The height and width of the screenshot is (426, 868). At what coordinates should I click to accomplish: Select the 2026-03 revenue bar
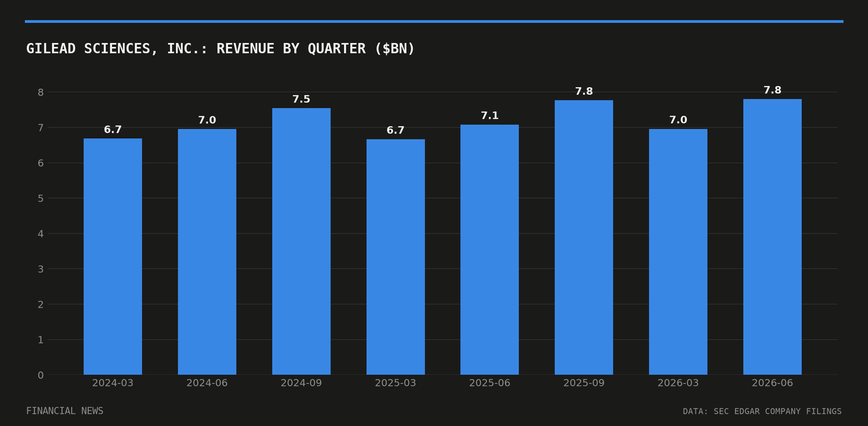(678, 252)
